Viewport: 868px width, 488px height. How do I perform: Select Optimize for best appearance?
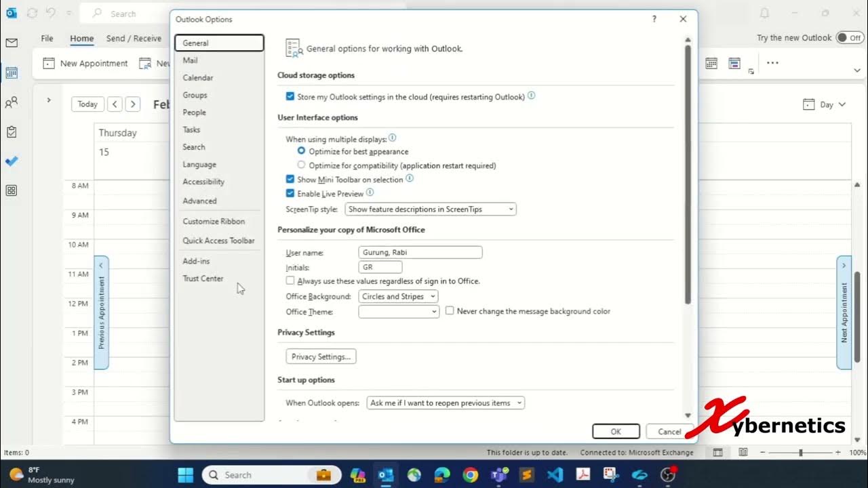coord(301,151)
